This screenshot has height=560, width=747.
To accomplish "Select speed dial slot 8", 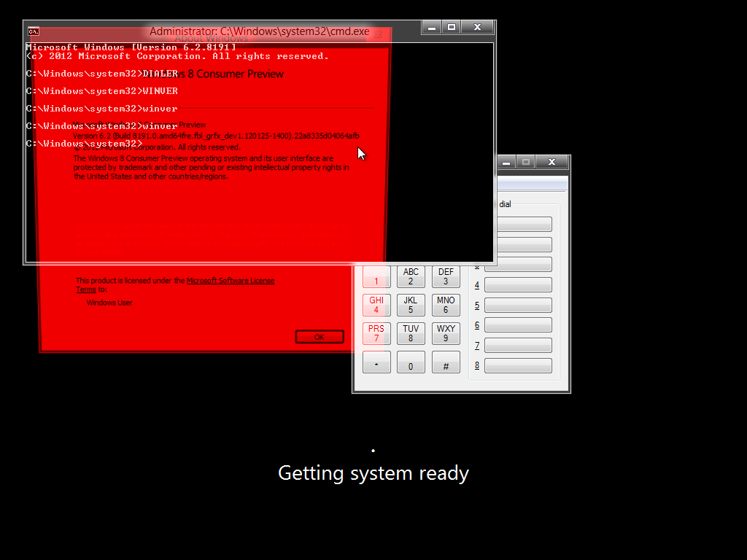I will (x=519, y=366).
